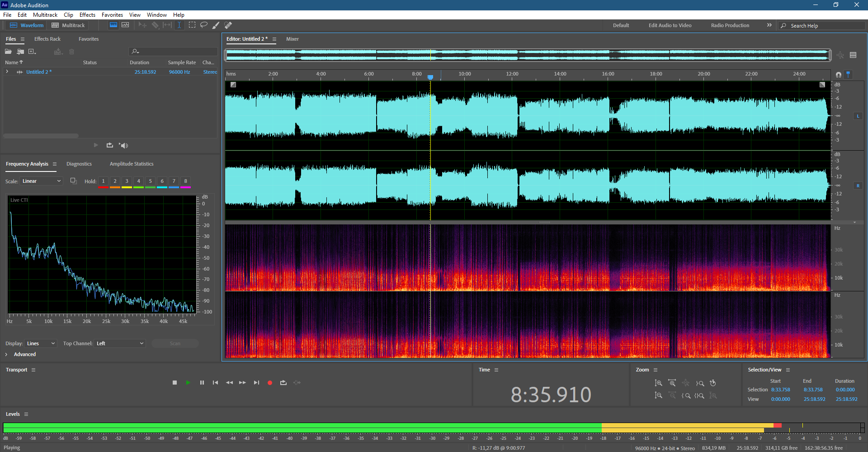Image resolution: width=868 pixels, height=452 pixels.
Task: Choose the Spot Healing Brush tool
Action: pos(228,25)
